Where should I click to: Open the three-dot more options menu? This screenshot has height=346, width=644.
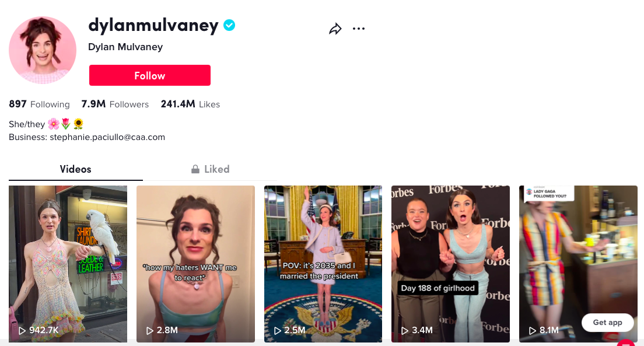point(359,29)
